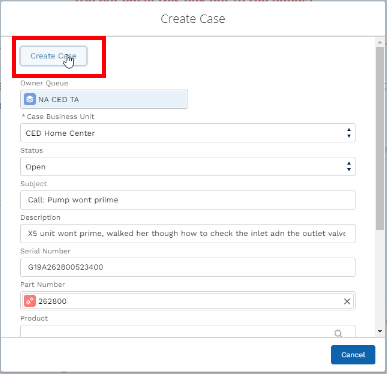
Task: Click the vertical scrollbar thumb
Action: point(380,138)
